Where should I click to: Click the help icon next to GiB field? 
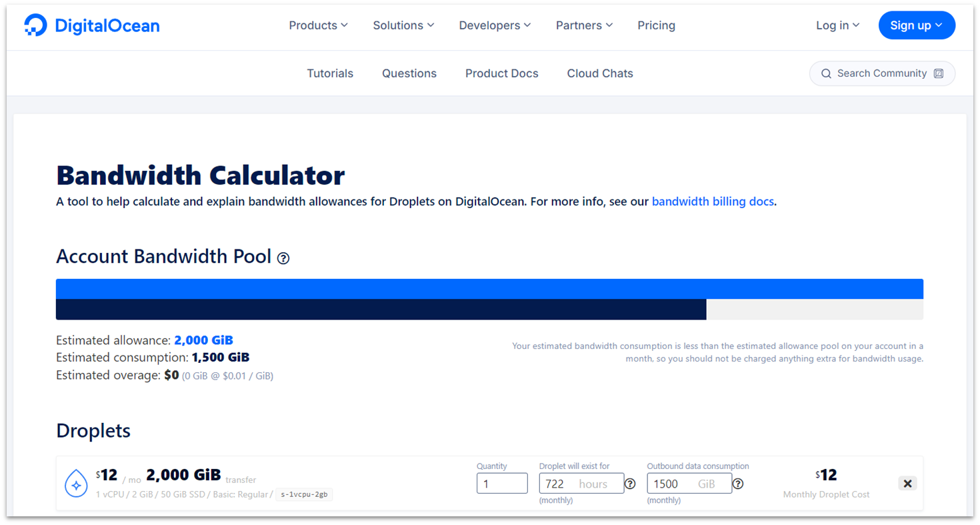[x=738, y=484]
